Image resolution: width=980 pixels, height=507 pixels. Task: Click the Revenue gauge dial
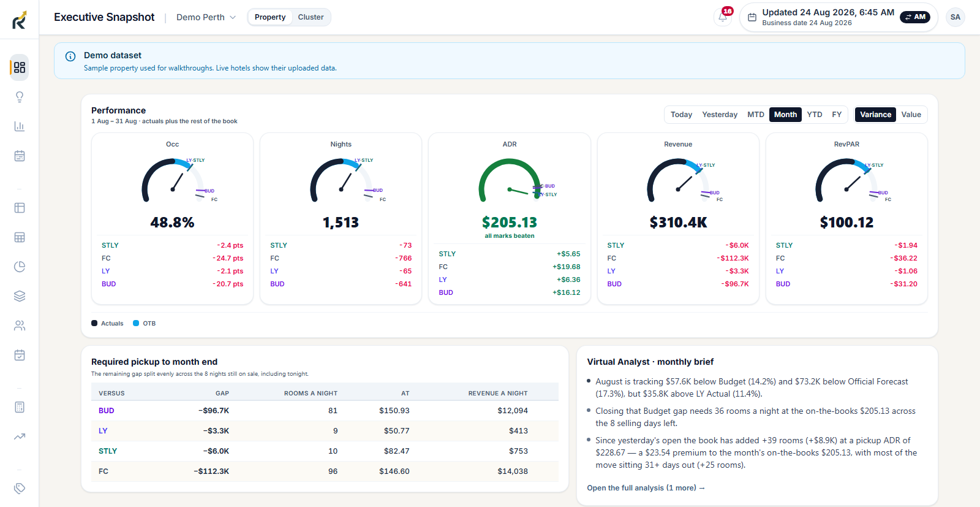pyautogui.click(x=678, y=180)
